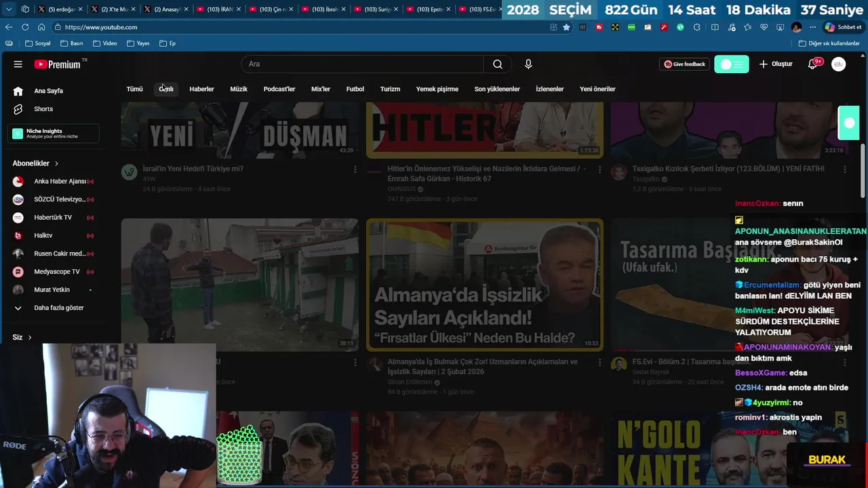Select the İzlenenler filter chip
Viewport: 868px width, 488px height.
pos(550,89)
